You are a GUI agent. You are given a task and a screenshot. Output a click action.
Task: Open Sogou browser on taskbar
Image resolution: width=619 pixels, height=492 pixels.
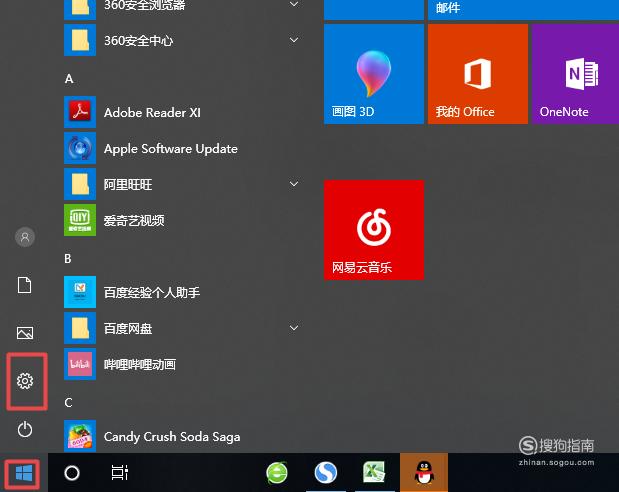326,473
